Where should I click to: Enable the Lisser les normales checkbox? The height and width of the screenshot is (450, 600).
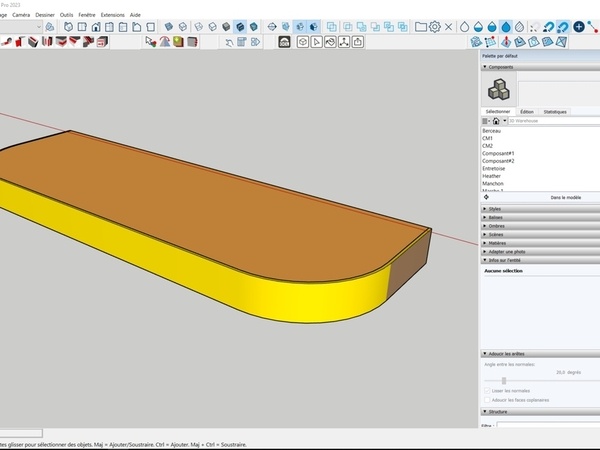[486, 390]
